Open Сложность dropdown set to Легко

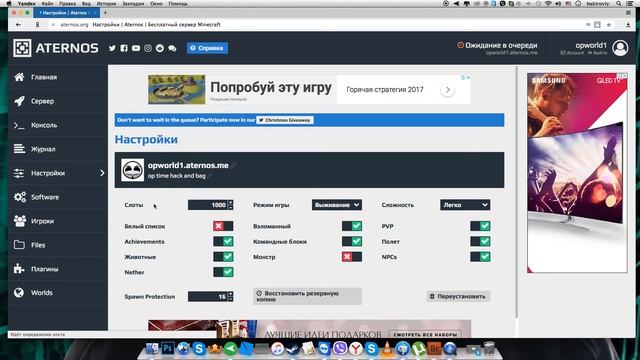[x=465, y=205]
